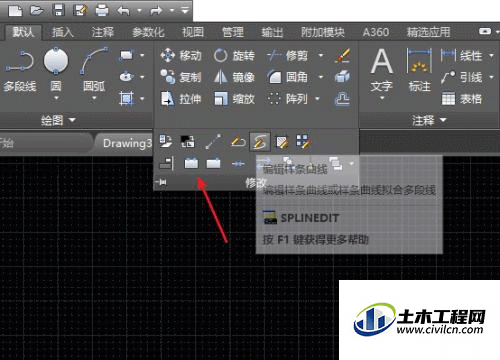This screenshot has width=500, height=360.
Task: Click the change space icon
Action: (188, 141)
